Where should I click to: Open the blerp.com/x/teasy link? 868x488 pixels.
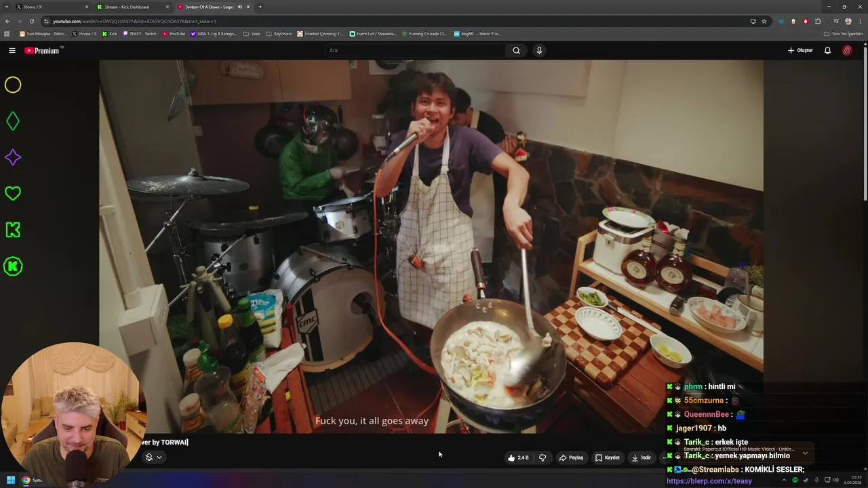pos(709,481)
